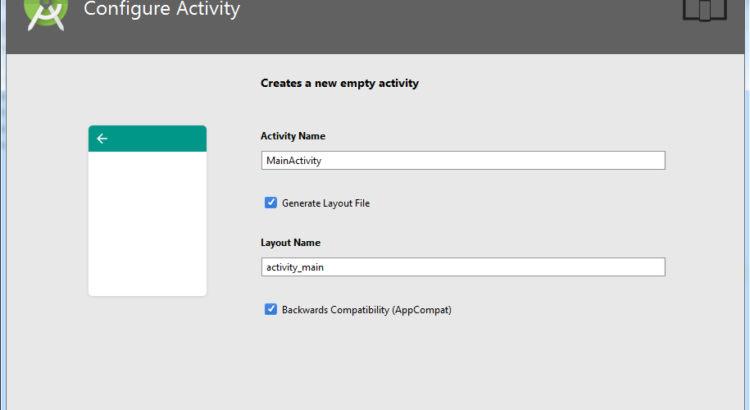The width and height of the screenshot is (750, 410).
Task: Click the dark gray dialog header bar
Action: 450,25
